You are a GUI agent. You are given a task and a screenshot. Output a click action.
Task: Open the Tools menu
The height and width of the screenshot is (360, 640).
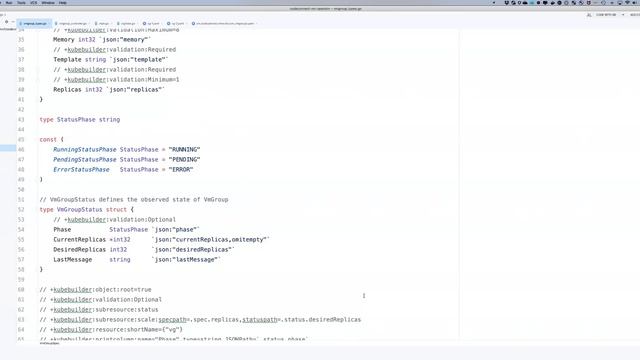coord(21,2)
